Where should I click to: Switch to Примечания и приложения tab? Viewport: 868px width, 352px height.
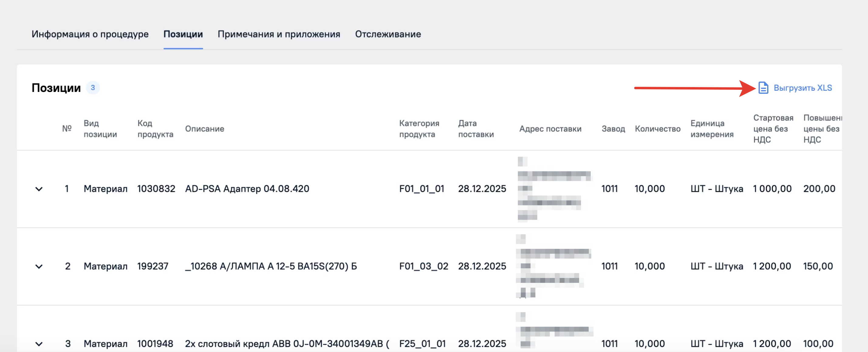coord(279,34)
